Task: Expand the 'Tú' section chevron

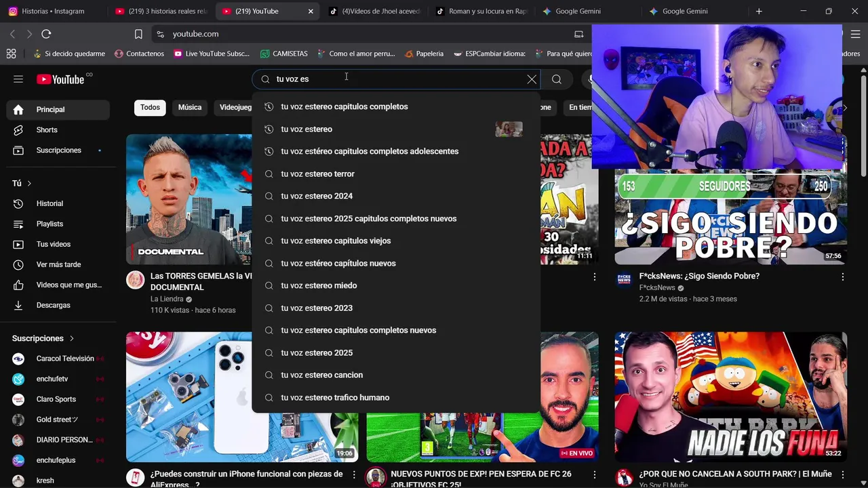Action: (x=29, y=184)
